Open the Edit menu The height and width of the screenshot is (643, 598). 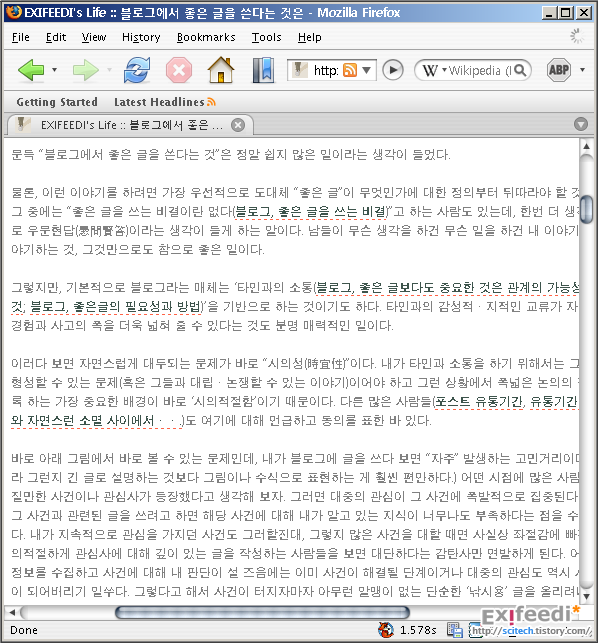tap(56, 37)
